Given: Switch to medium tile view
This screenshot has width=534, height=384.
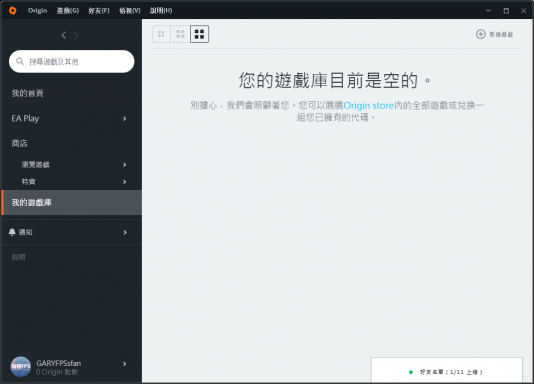Looking at the screenshot, I should 180,34.
